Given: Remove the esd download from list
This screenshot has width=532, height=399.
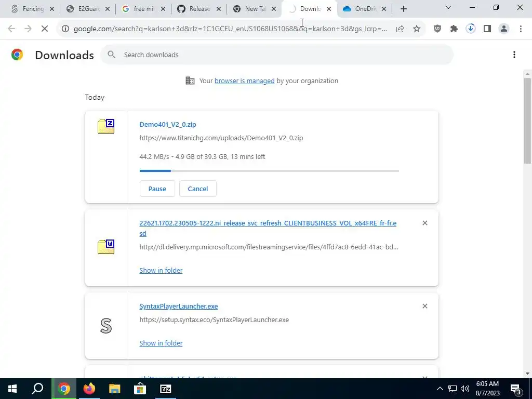Looking at the screenshot, I should click(425, 223).
